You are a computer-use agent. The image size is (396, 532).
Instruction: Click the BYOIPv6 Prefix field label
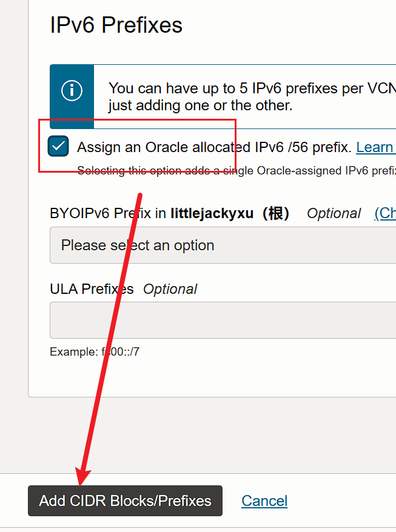click(109, 213)
